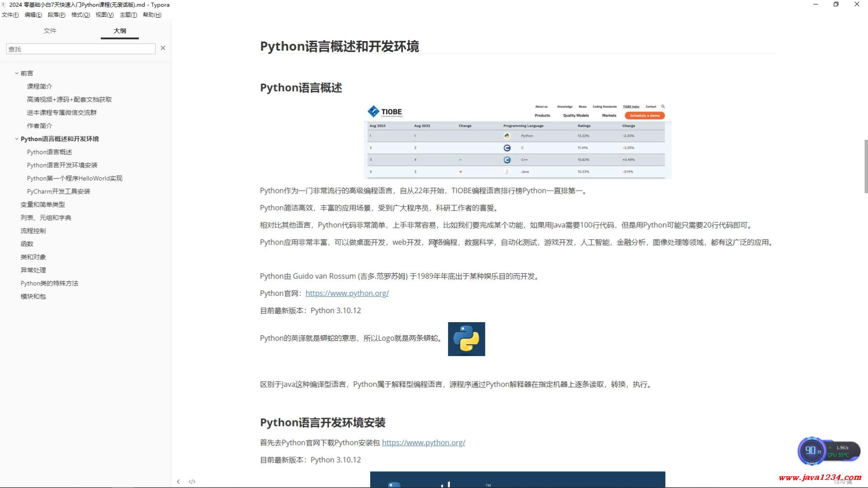Click the word count in status bar
The height and width of the screenshot is (488, 868).
843,482
